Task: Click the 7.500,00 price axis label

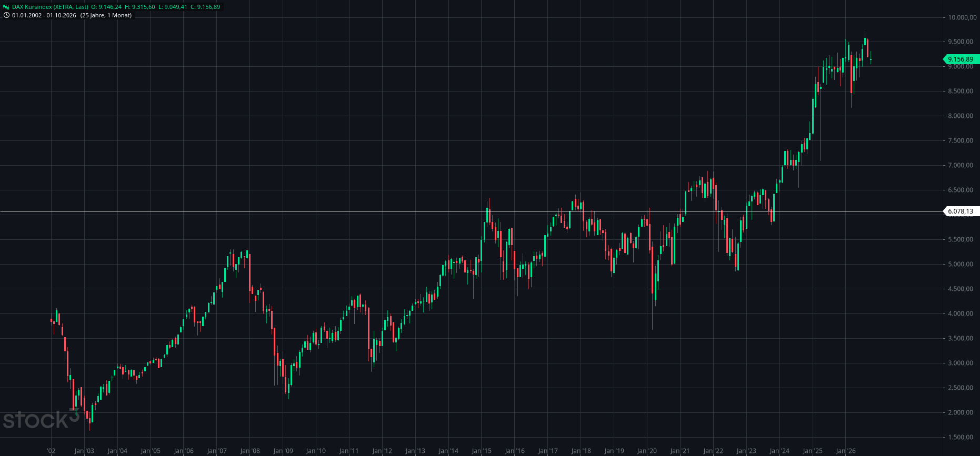Action: (961, 140)
